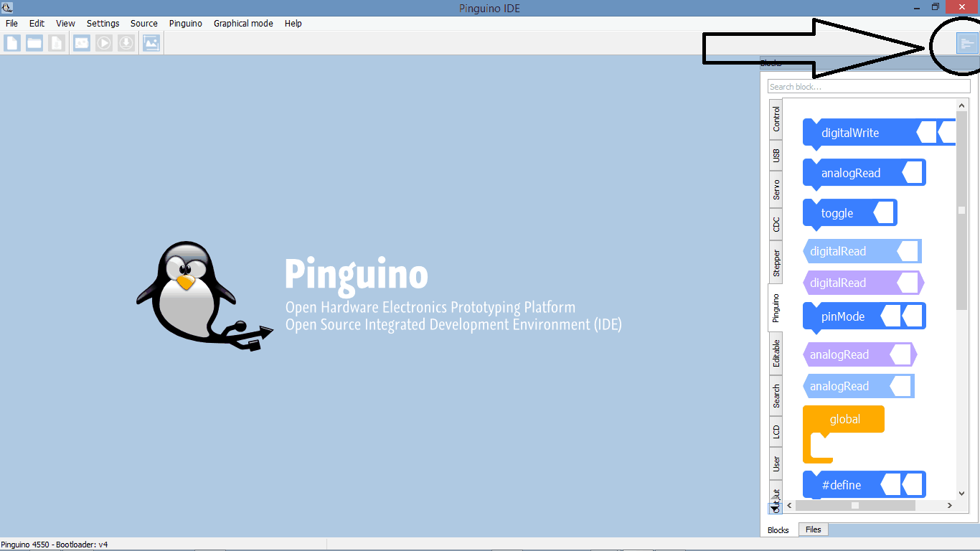This screenshot has height=551, width=980.
Task: Switch to the Files tab
Action: click(813, 529)
